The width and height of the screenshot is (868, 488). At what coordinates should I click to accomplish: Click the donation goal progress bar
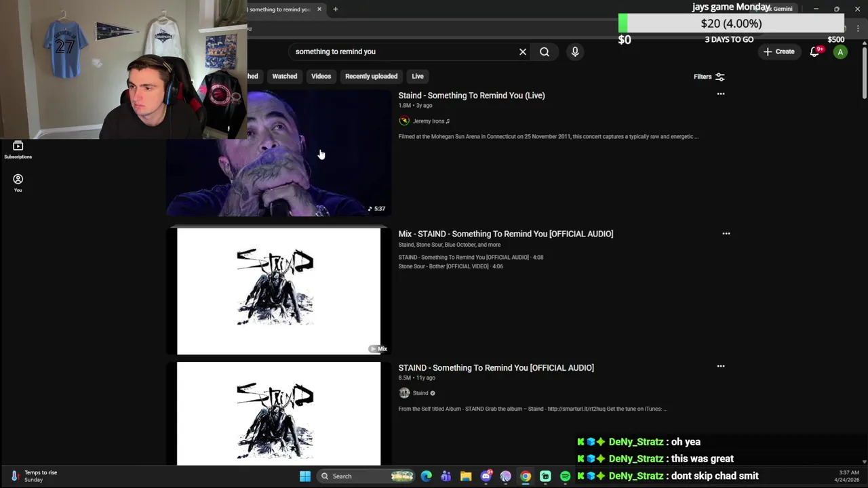pos(731,24)
